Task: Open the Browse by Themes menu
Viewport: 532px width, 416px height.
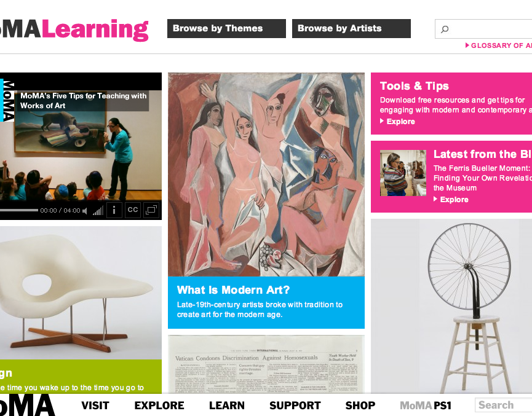Action: (226, 28)
